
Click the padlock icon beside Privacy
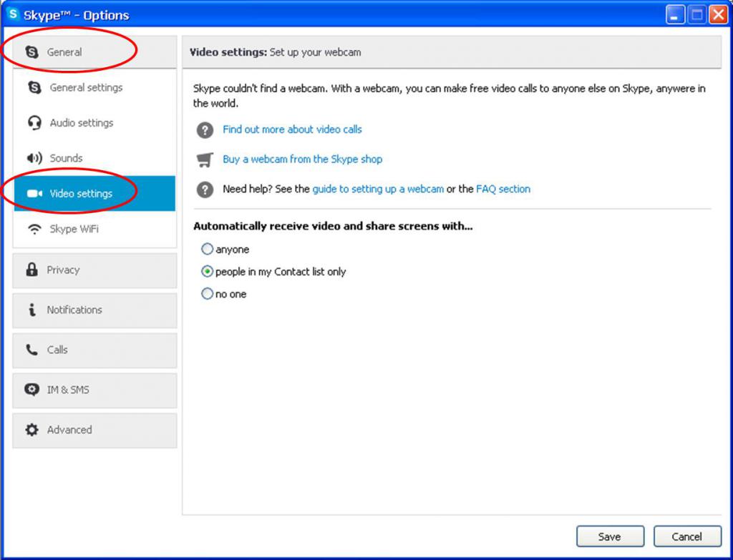point(31,270)
